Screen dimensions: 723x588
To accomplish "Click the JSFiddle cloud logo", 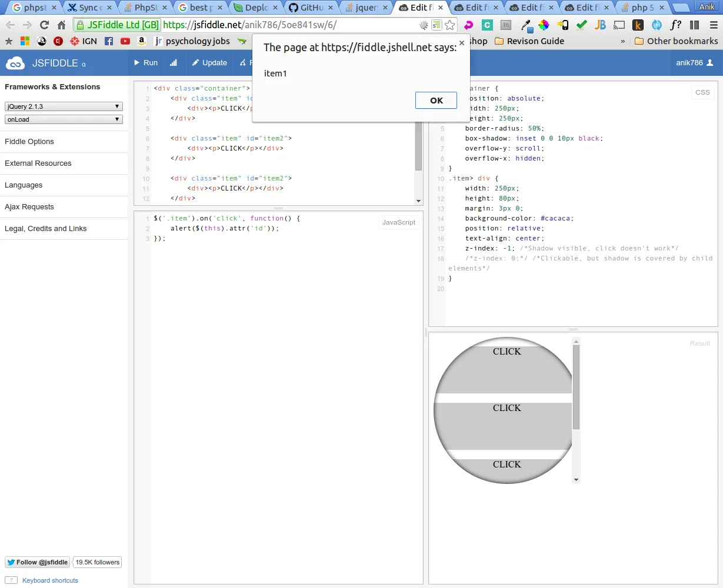I will tap(15, 63).
